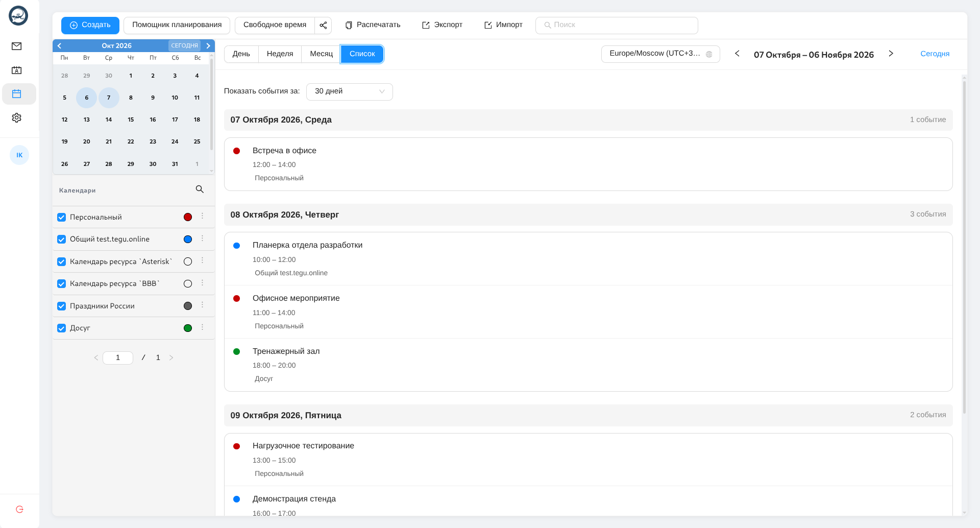980x528 pixels.
Task: Click the logout icon at sidebar bottom
Action: tap(19, 509)
